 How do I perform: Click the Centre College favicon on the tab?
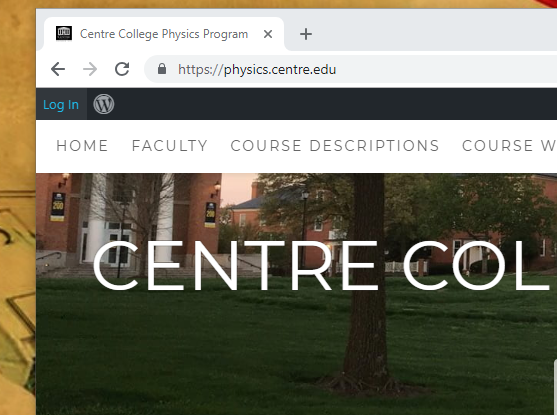coord(64,34)
